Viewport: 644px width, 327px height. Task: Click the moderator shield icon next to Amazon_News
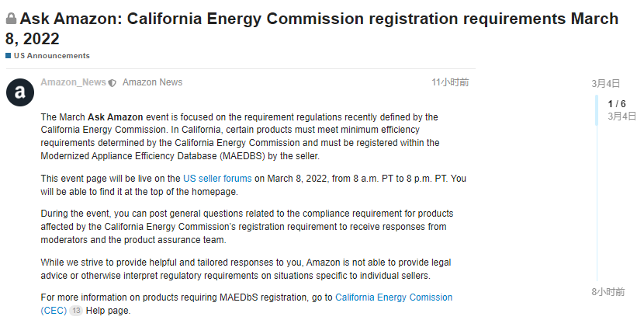click(x=113, y=83)
